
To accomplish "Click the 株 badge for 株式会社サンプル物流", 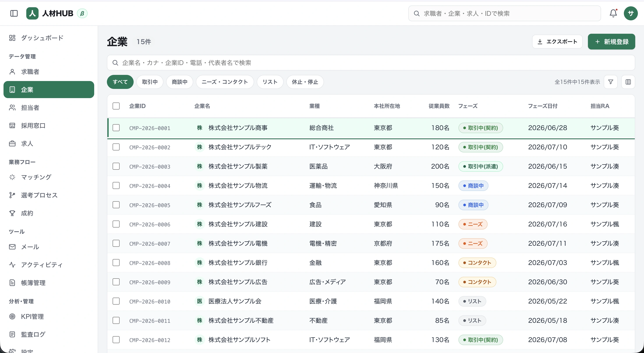I will (200, 185).
